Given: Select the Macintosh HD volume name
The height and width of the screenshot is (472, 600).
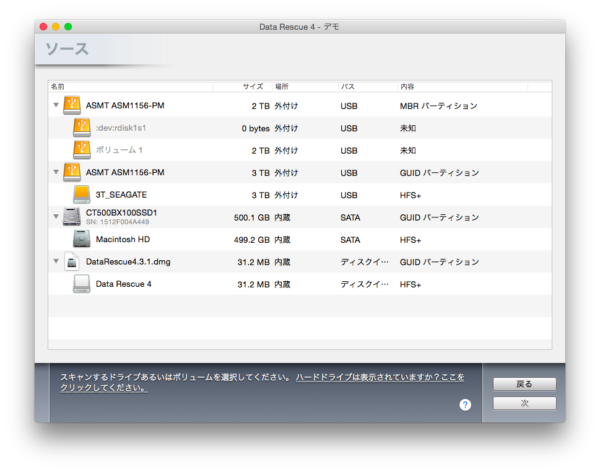Looking at the screenshot, I should click(123, 239).
